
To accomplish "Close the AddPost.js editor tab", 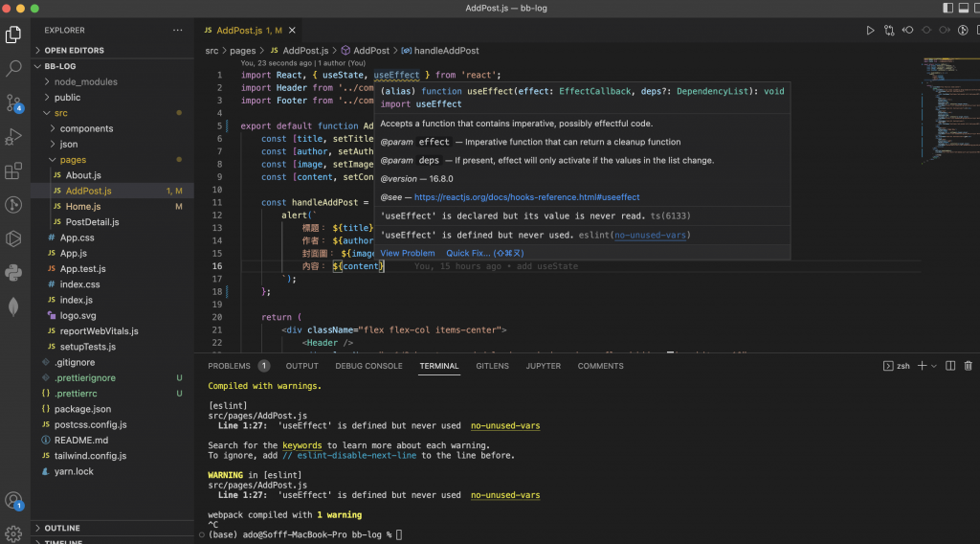I will [x=292, y=30].
